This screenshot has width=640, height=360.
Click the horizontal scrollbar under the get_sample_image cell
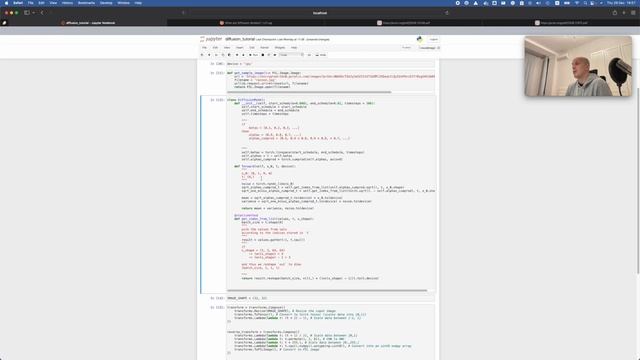click(309, 92)
